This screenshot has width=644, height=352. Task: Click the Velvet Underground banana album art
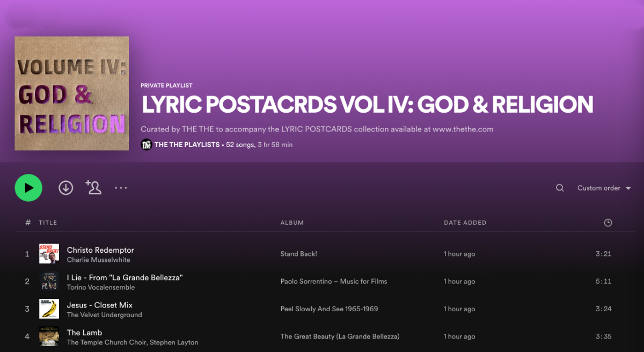click(49, 309)
